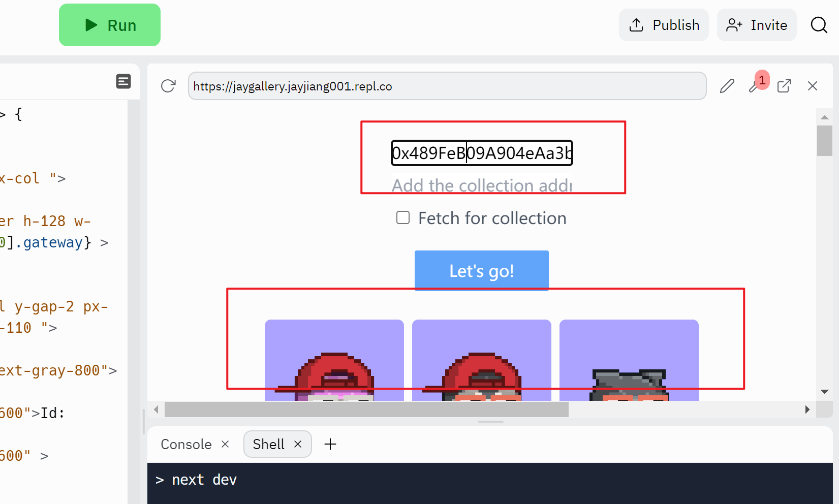Click the vertical scrollbar thumb in webview
Screen dimensions: 839x504
825,141
